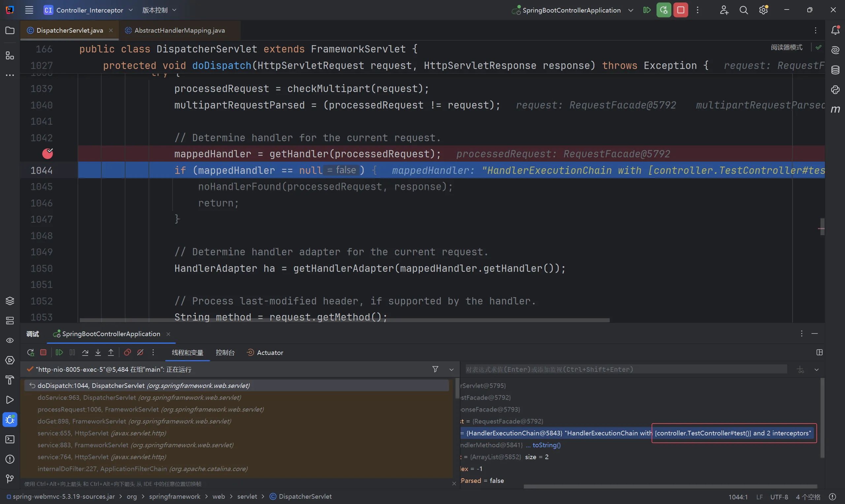
Task: Open Project tool window folder icon
Action: point(10,31)
